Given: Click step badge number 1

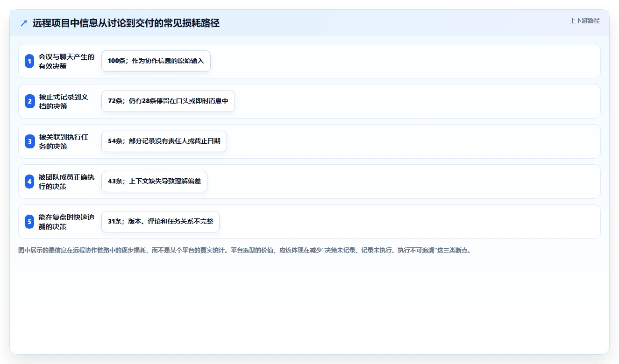Looking at the screenshot, I should [x=29, y=61].
